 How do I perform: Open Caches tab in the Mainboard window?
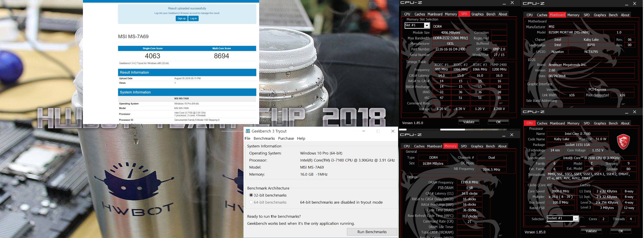(542, 15)
